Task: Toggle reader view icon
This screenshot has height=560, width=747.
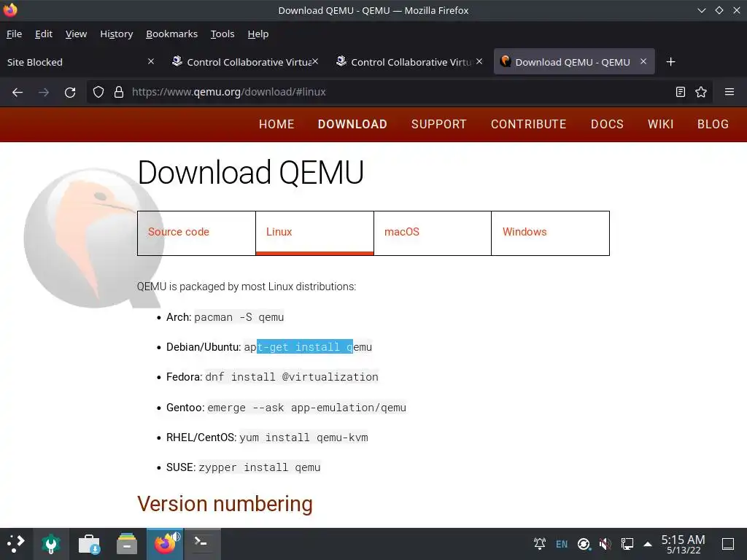Action: tap(681, 92)
